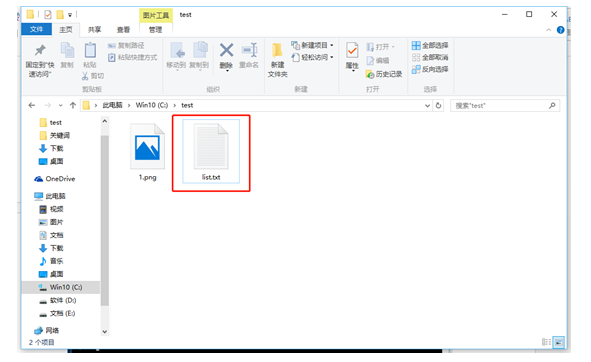Click the help question mark icon

pos(560,30)
